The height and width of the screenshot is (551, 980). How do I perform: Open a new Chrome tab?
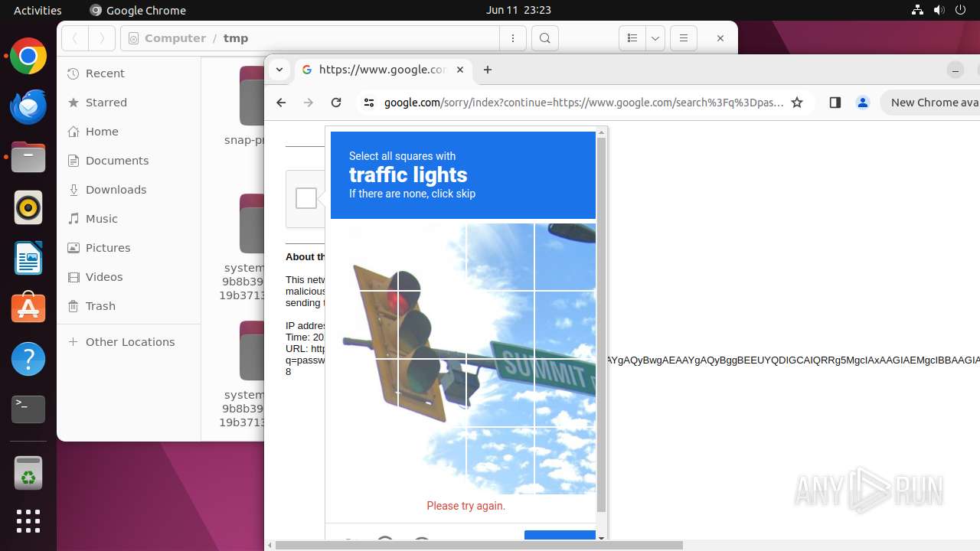(x=488, y=70)
